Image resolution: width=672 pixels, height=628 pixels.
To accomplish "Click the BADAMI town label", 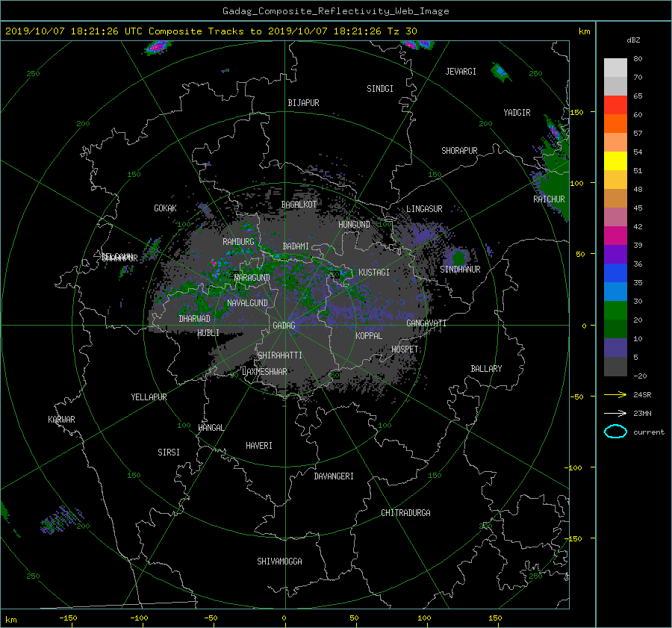I will 296,246.
